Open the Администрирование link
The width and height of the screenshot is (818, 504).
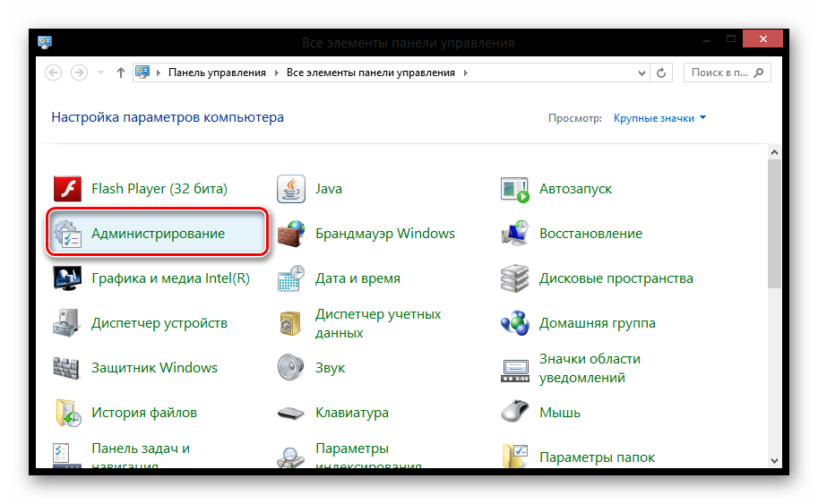(x=158, y=234)
